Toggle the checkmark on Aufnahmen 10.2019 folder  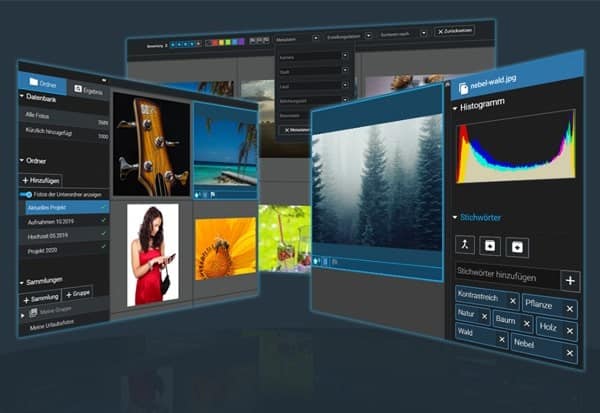pos(103,220)
